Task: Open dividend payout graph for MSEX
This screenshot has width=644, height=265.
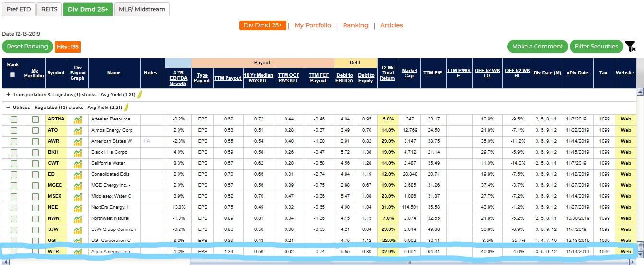Action: point(78,196)
